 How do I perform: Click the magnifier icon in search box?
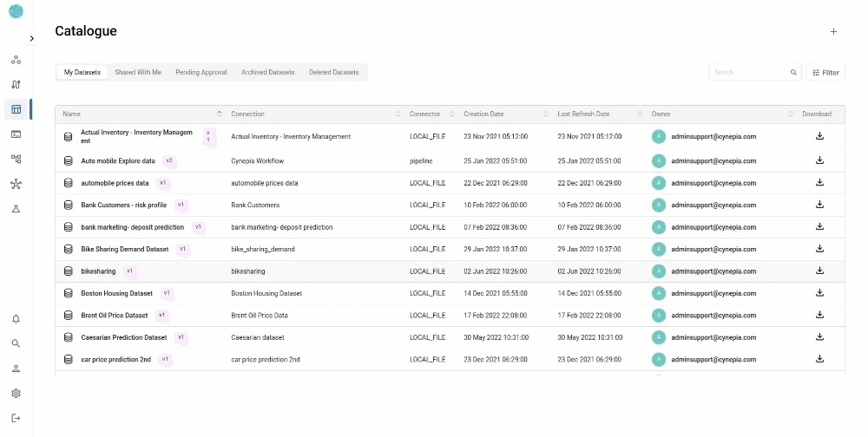(x=793, y=73)
